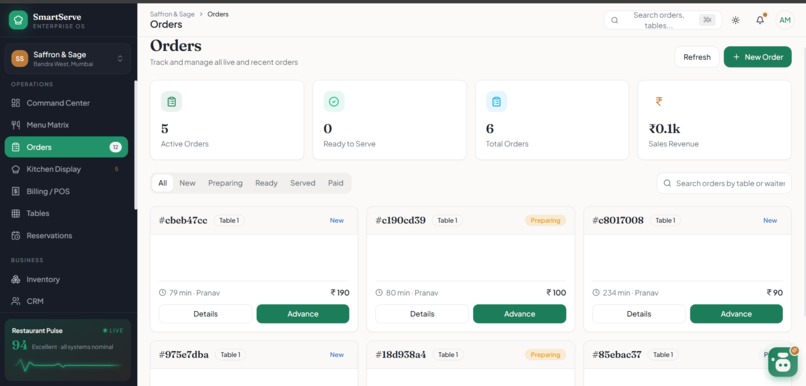Open Kitchen Display page
This screenshot has height=386, width=806.
point(66,169)
